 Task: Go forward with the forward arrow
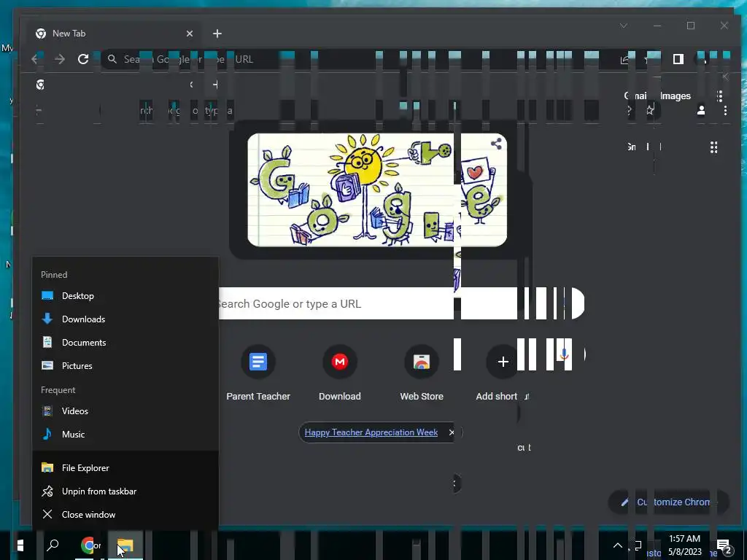[x=60, y=59]
